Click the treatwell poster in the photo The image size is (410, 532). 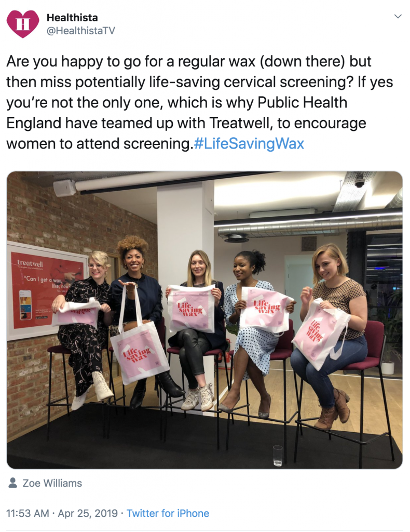46,290
